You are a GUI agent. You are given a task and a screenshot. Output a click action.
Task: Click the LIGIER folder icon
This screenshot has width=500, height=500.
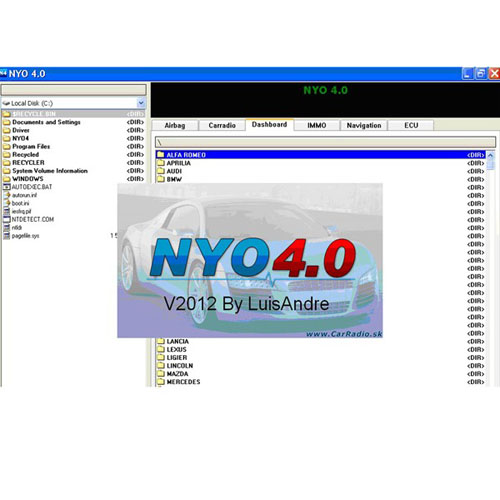click(x=161, y=357)
